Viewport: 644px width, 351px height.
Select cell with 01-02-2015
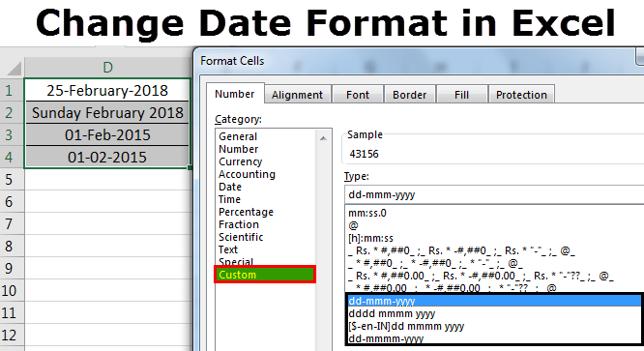coord(107,157)
